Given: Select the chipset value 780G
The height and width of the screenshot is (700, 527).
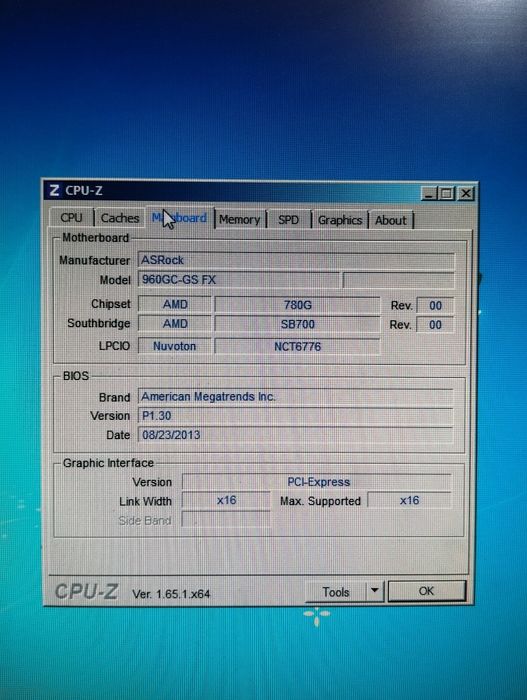Looking at the screenshot, I should (297, 305).
